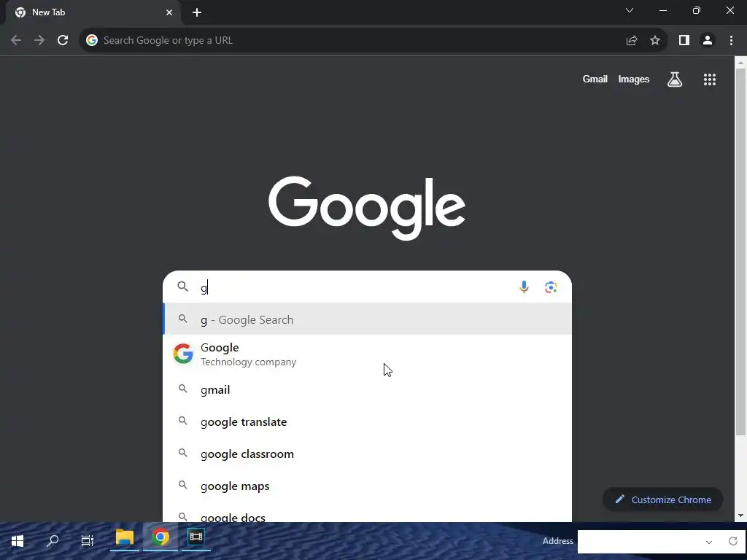The image size is (747, 560).
Task: Expand the taskbar Address dropdown arrow
Action: [709, 542]
